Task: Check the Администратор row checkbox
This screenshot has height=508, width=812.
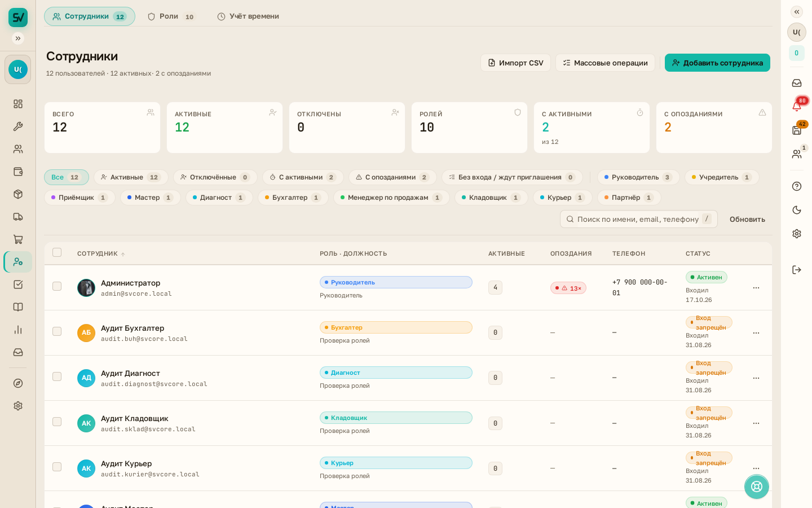Action: pyautogui.click(x=57, y=286)
